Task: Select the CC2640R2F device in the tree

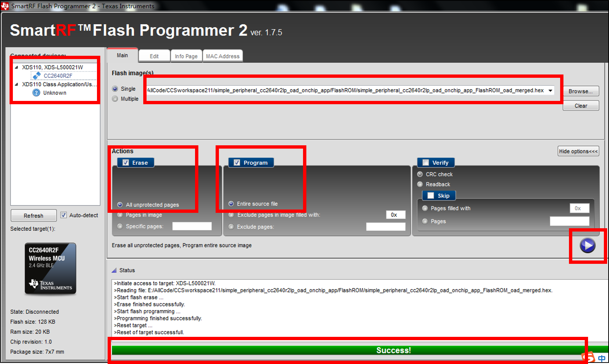Action: (x=58, y=76)
